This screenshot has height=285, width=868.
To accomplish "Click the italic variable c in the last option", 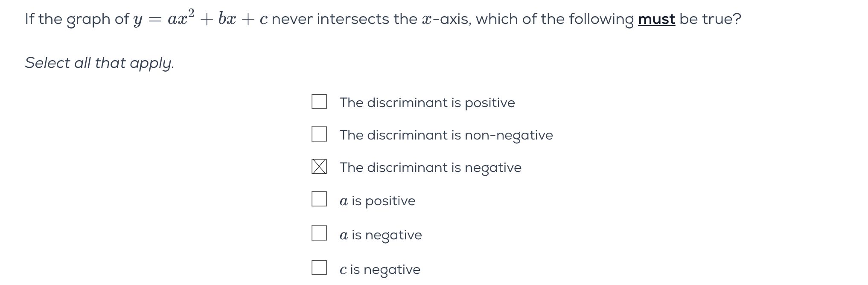I will click(343, 270).
